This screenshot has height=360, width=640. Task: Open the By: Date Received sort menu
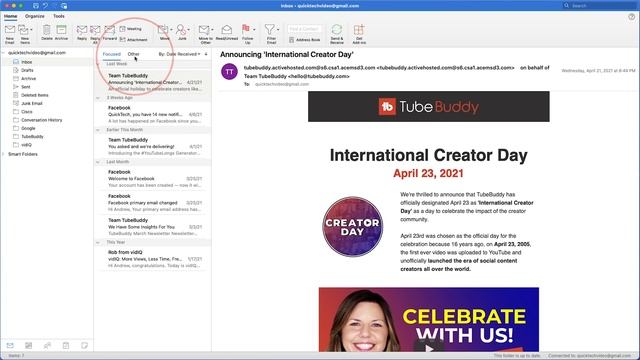179,54
